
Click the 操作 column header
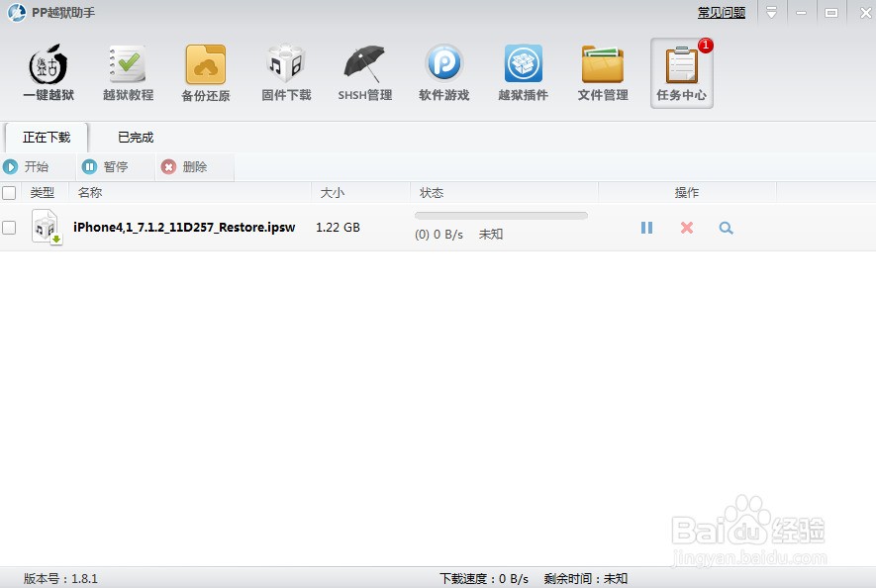687,193
